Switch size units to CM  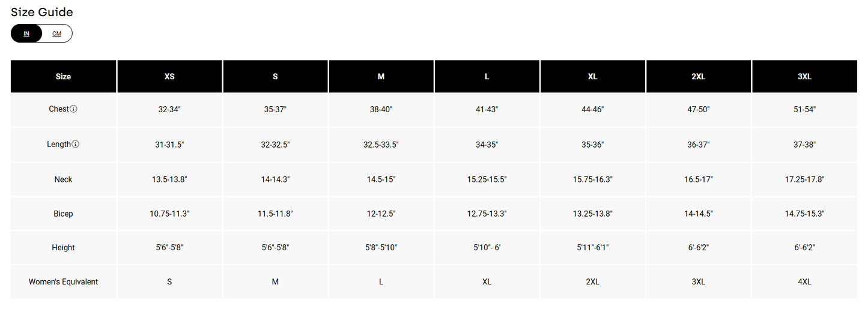coord(56,34)
